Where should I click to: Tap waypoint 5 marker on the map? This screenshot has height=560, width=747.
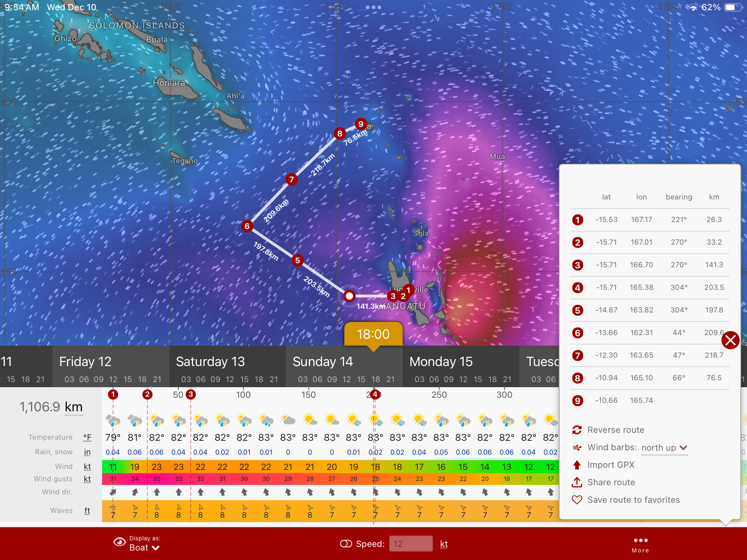tap(298, 260)
